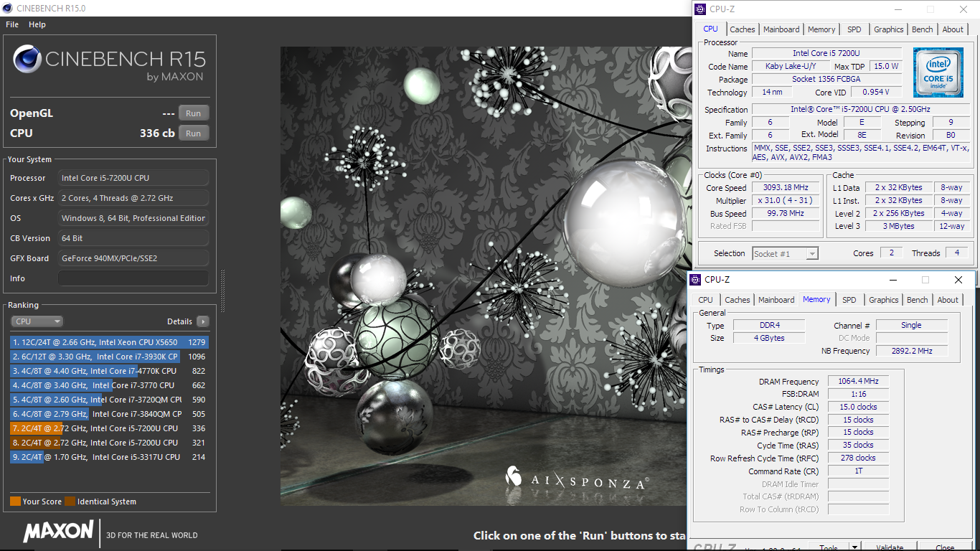Click the orange Your Score color swatch

(x=15, y=501)
